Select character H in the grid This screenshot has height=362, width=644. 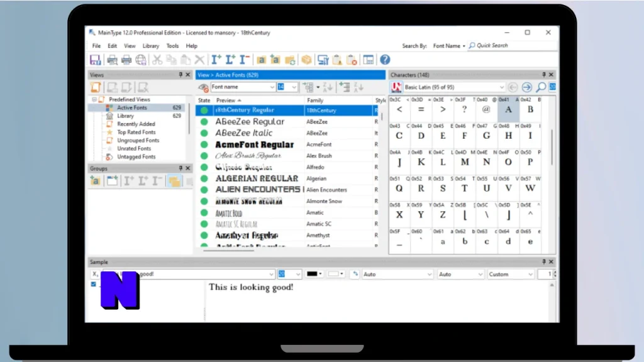pos(508,136)
